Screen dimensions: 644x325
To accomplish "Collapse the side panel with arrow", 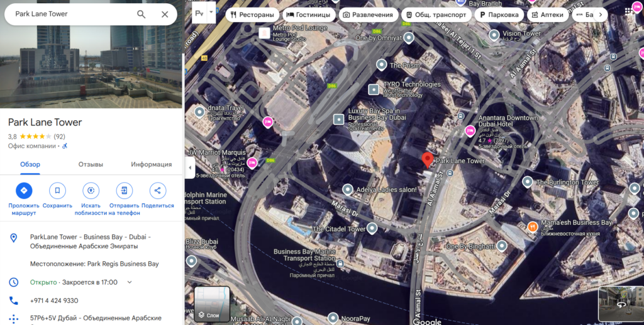I will [x=189, y=168].
